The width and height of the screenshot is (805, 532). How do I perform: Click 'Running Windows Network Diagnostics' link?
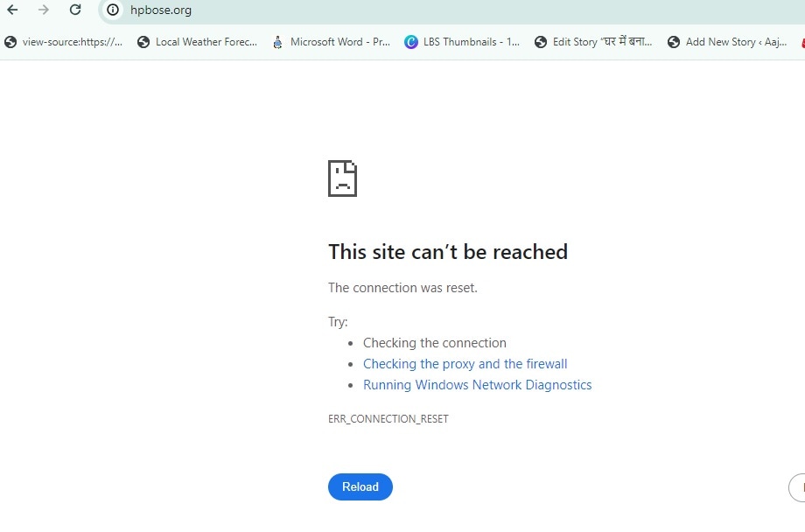[x=477, y=385]
